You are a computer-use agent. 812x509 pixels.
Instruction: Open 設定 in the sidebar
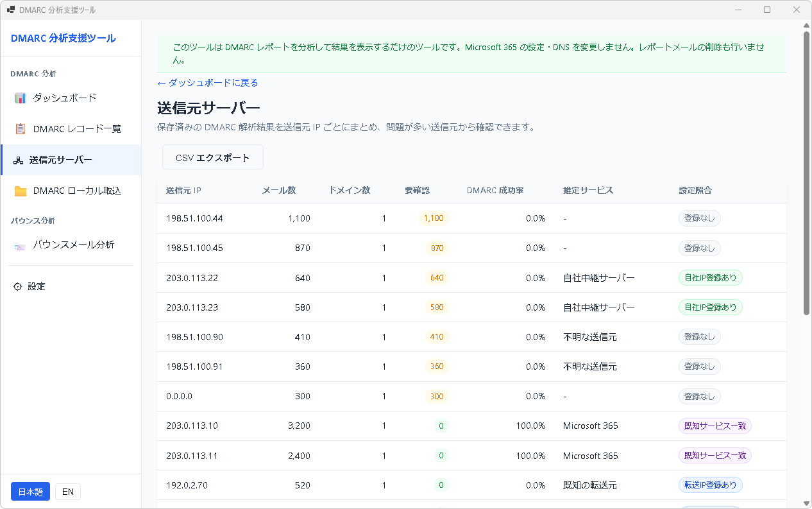(x=71, y=286)
